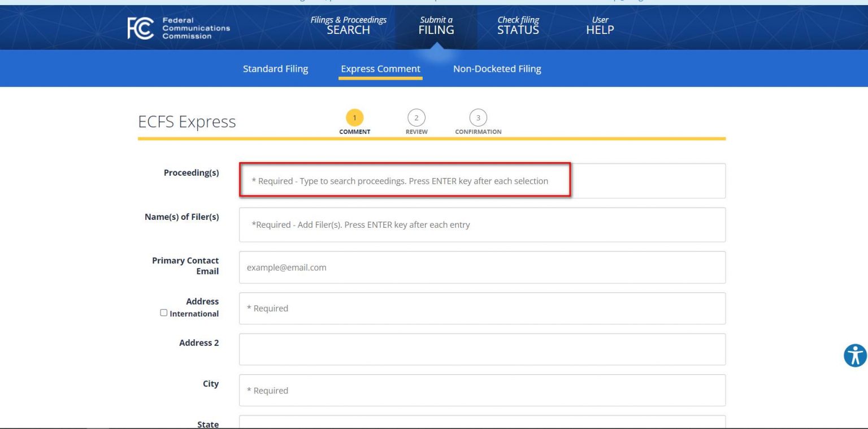Click the Name(s) of Filer(s) field
The width and height of the screenshot is (868, 429).
pyautogui.click(x=481, y=224)
